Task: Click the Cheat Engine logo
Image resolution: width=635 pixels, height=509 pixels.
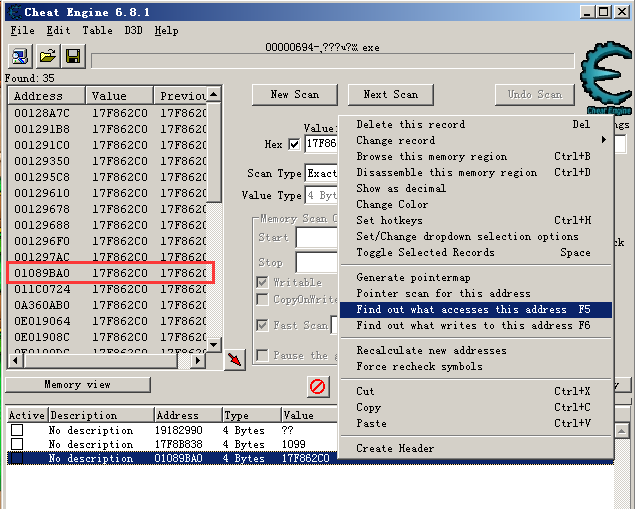Action: (606, 78)
